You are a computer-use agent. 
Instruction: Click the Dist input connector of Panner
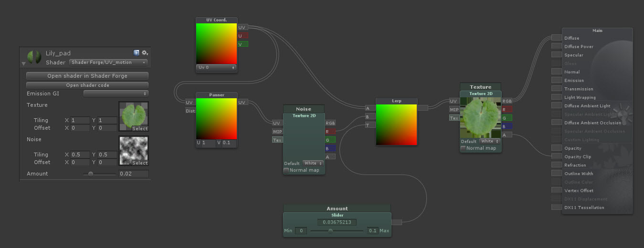(x=190, y=111)
